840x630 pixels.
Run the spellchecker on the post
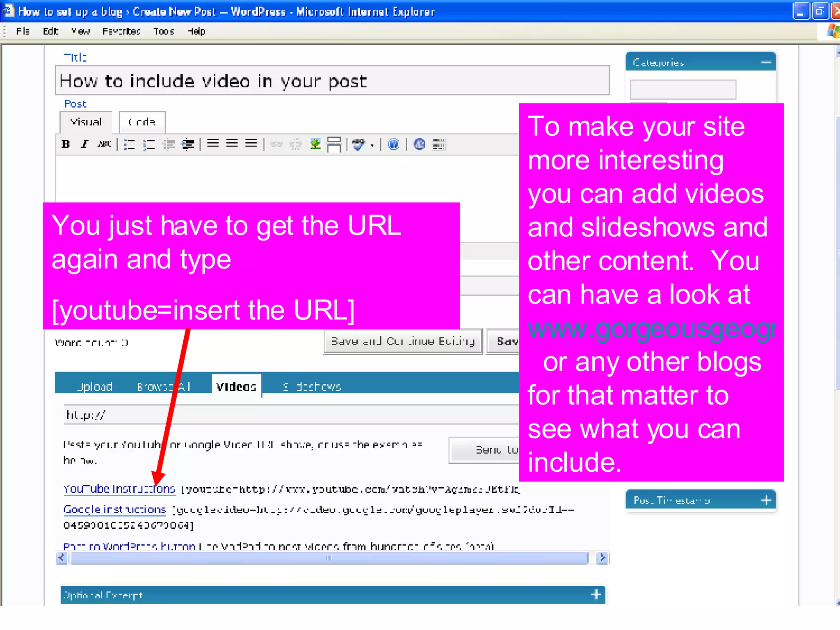tap(358, 144)
